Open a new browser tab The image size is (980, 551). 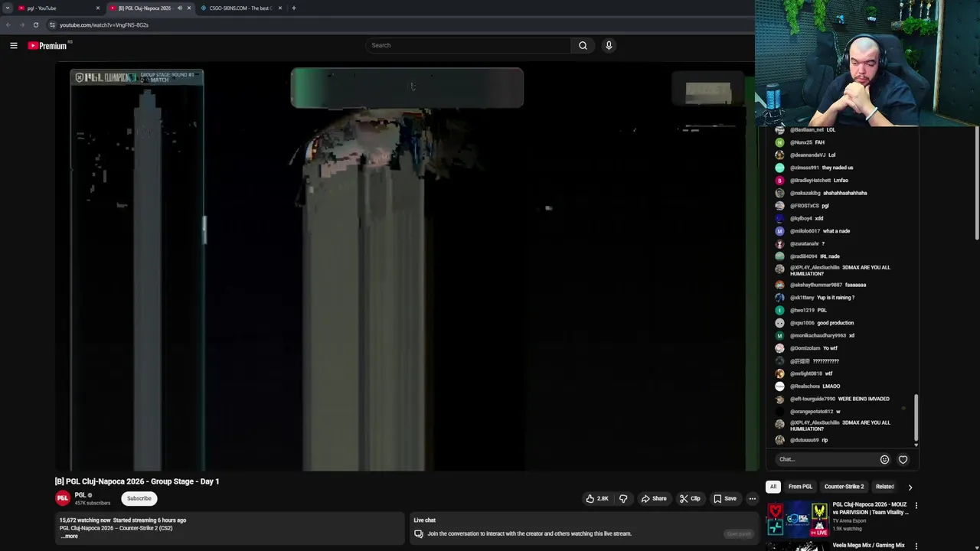click(294, 8)
